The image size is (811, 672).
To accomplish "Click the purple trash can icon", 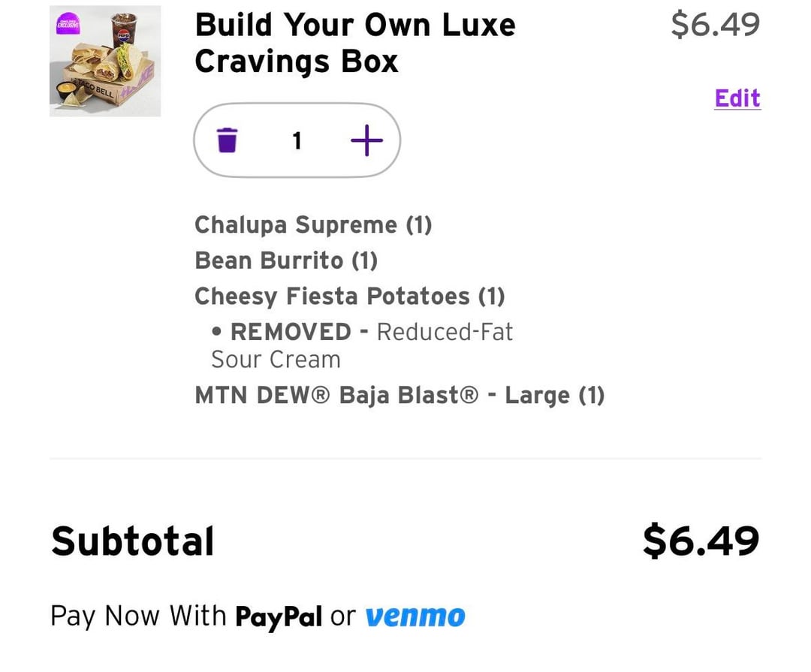I will click(x=227, y=140).
